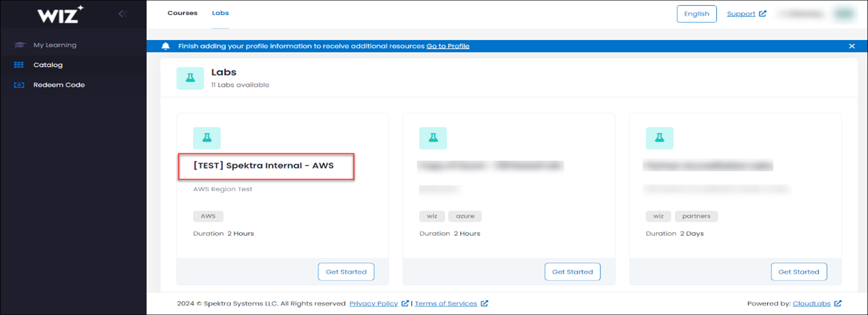Click the Redeem Code icon
Viewport: 868px width, 315px height.
coord(19,85)
